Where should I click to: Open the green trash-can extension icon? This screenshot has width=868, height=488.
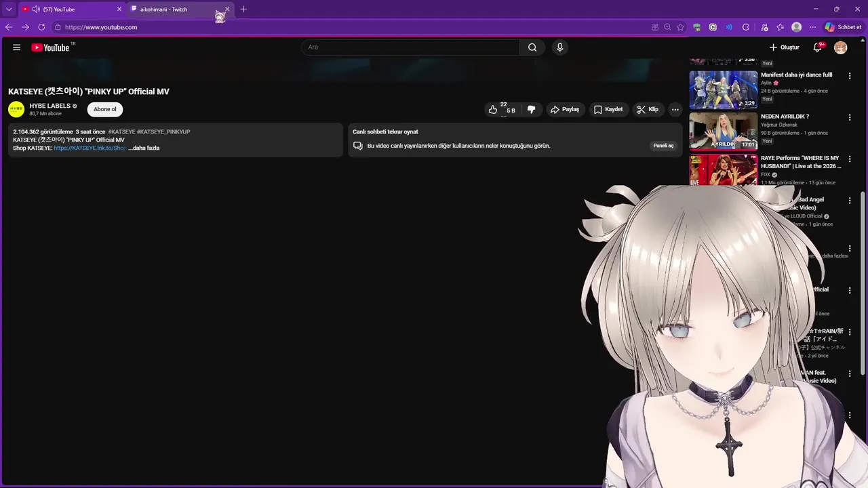pos(696,27)
